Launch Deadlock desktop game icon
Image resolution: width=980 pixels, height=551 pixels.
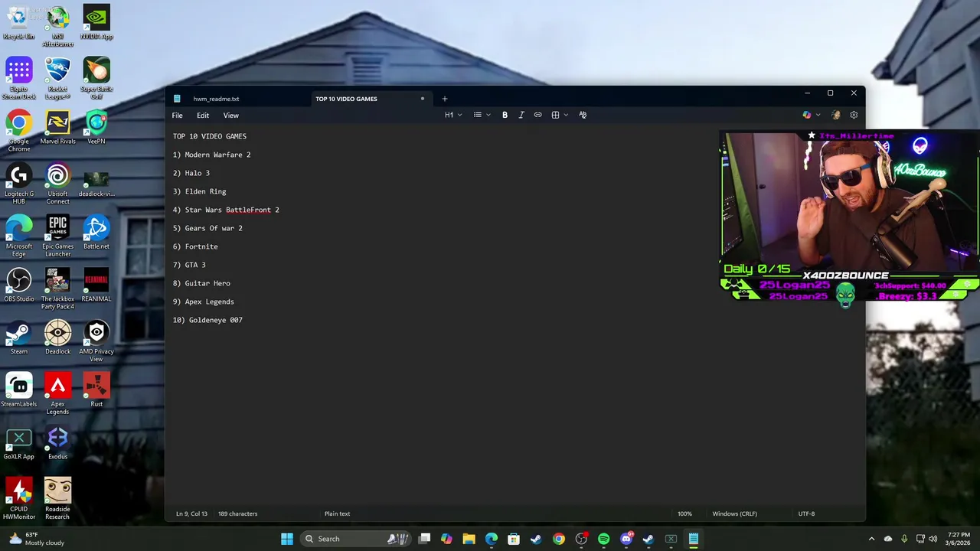57,338
